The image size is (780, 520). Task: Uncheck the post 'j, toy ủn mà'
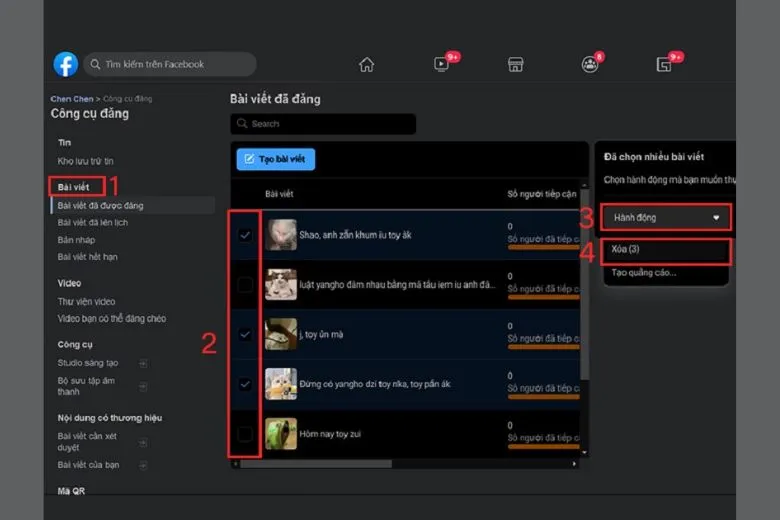(x=245, y=334)
